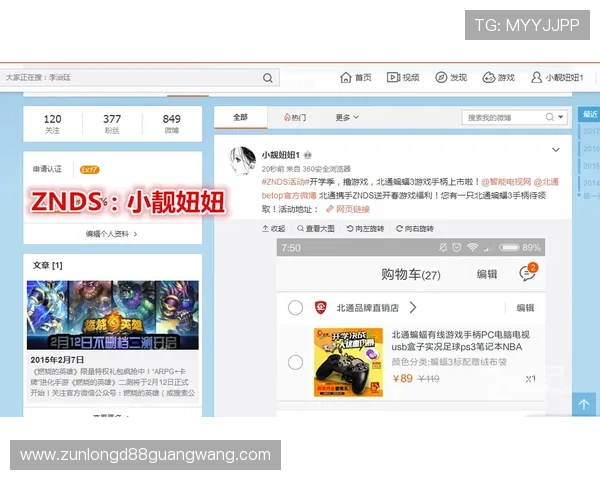
Task: Click 查看大图 to view large image
Action: pos(316,229)
